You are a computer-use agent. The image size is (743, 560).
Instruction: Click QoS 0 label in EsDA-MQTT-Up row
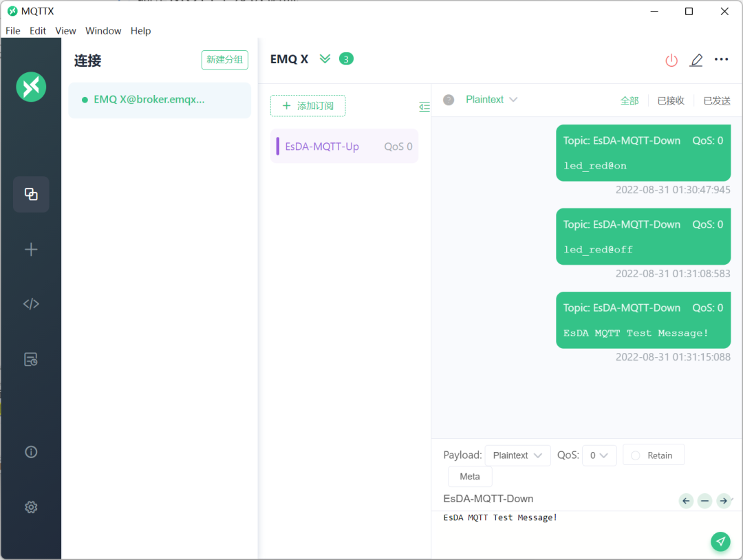tap(398, 147)
